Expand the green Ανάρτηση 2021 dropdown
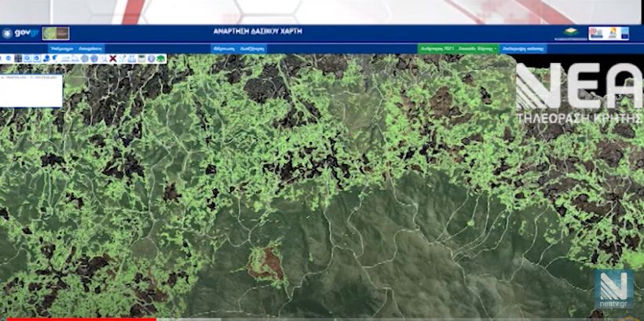Screen dimensions: 644x321 458,49
